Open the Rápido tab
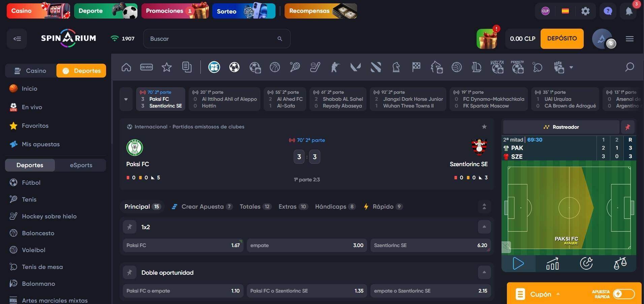The height and width of the screenshot is (304, 644). [383, 207]
